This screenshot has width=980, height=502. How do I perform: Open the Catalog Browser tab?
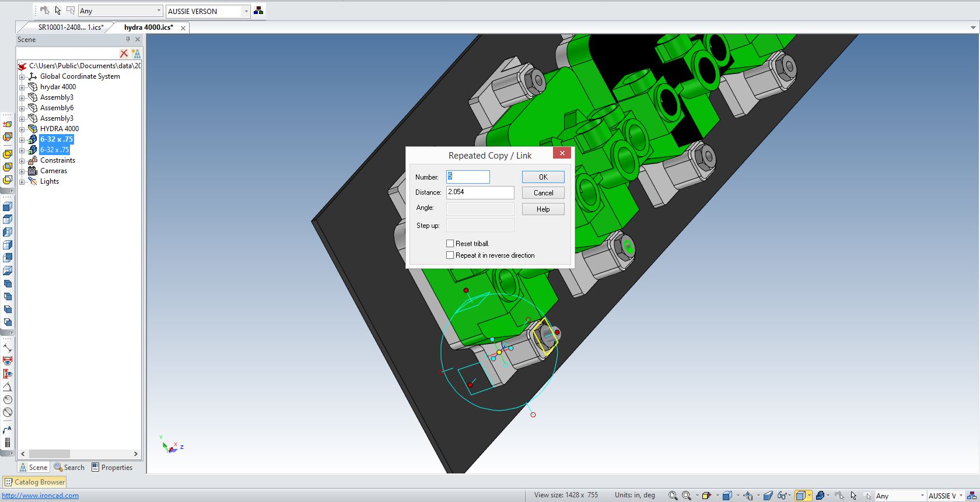coord(35,482)
